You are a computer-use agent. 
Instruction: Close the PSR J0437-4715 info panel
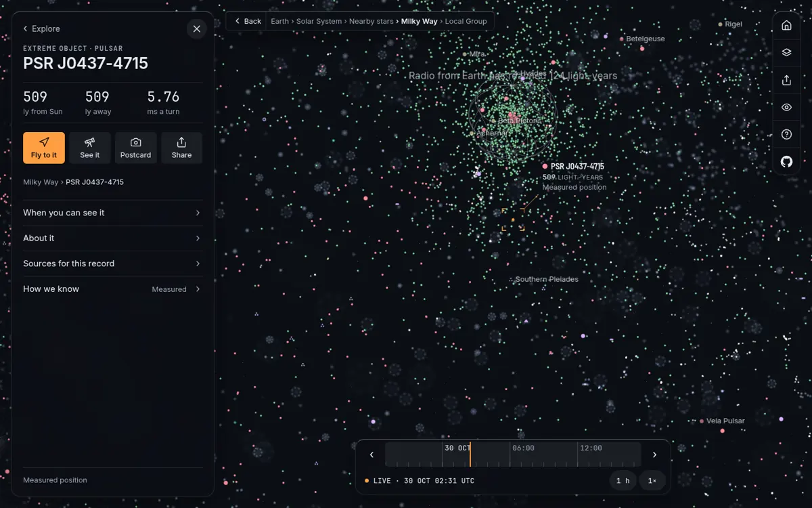point(196,28)
